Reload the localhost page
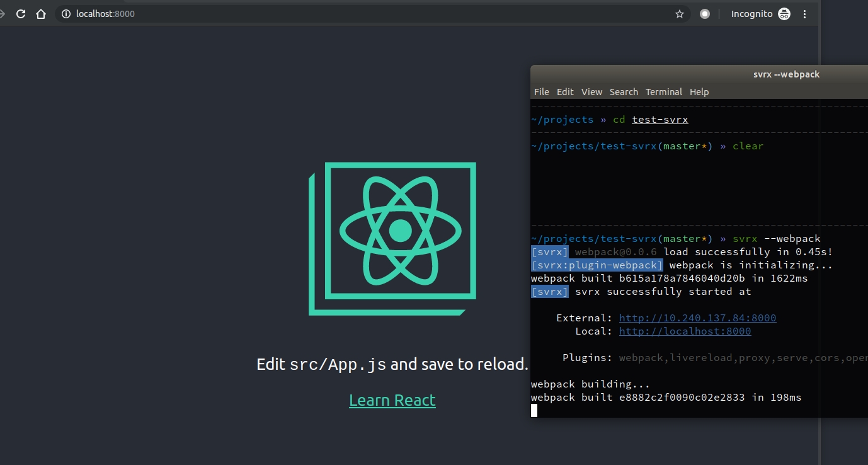 coord(21,14)
